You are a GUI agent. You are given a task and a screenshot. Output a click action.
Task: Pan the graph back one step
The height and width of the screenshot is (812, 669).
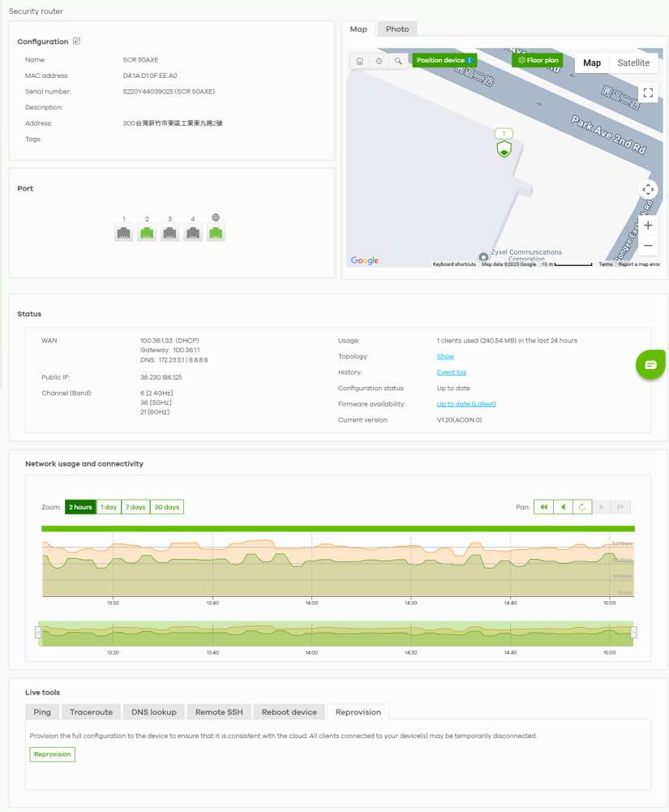(x=563, y=507)
